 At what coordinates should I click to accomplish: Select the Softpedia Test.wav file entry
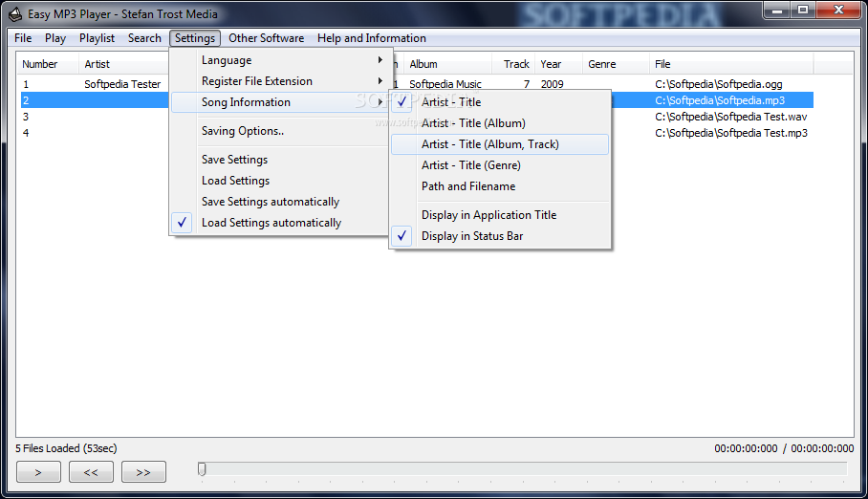[x=730, y=117]
